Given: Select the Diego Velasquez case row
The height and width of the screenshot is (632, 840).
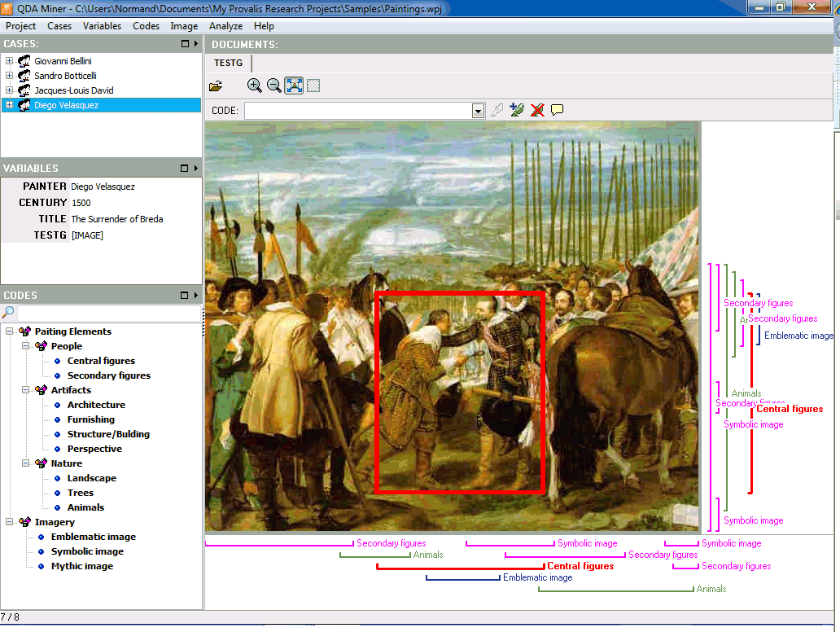Looking at the screenshot, I should coord(101,105).
